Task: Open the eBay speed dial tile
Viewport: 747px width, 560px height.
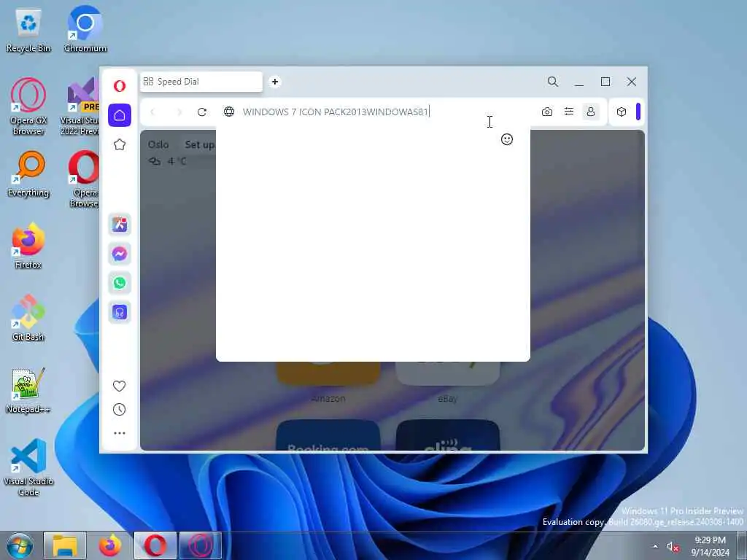Action: tap(447, 374)
